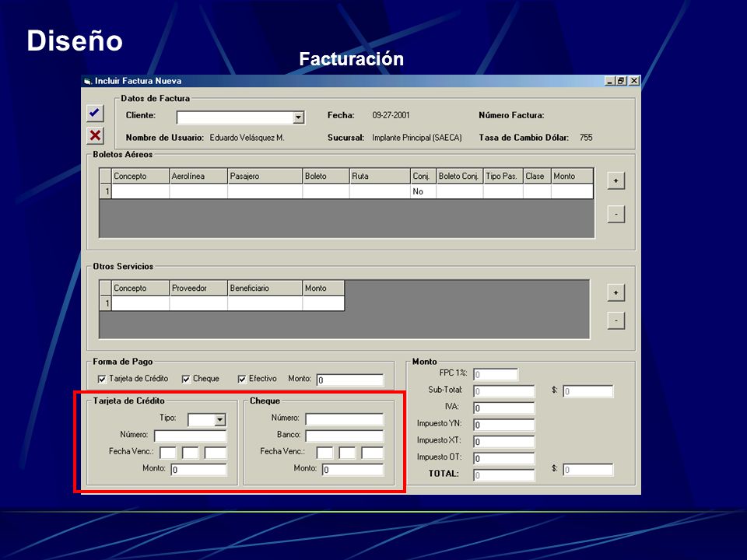Screen dimensions: 747x560
Task: Click the Impuesto OT field
Action: 504,459
